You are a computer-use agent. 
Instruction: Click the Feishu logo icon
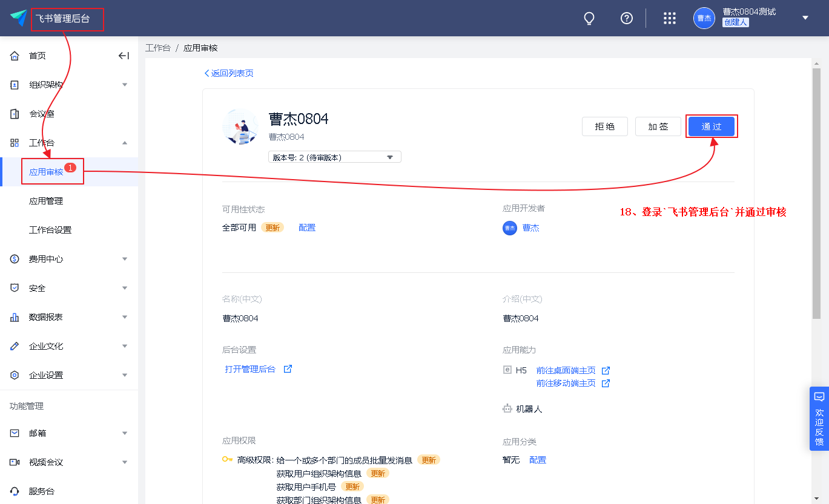tap(18, 18)
